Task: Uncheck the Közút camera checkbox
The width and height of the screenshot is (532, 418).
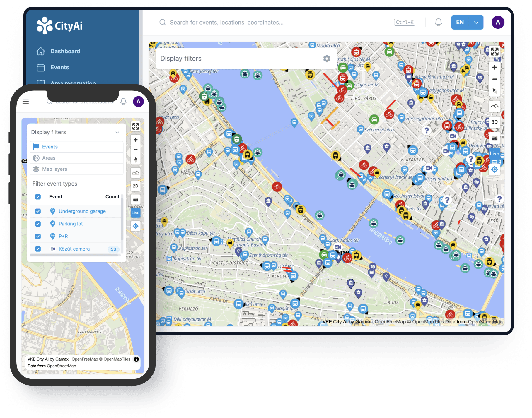Action: pyautogui.click(x=38, y=249)
